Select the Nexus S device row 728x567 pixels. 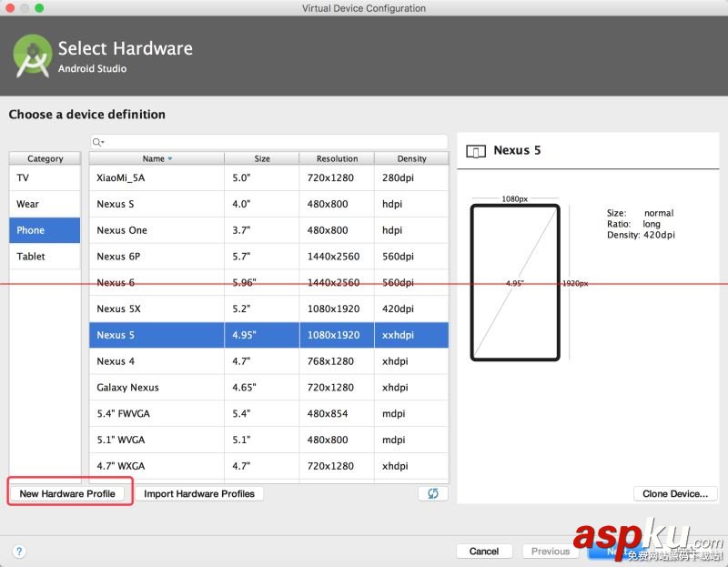click(x=268, y=204)
